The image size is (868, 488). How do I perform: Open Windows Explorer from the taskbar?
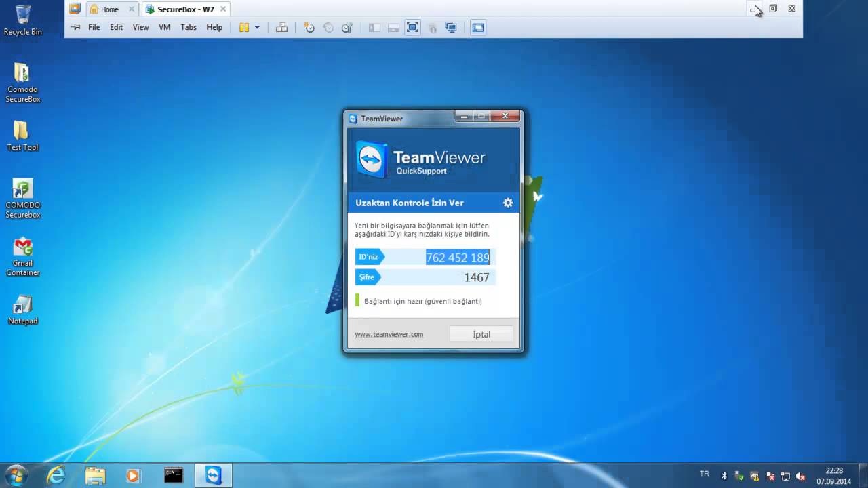(95, 476)
